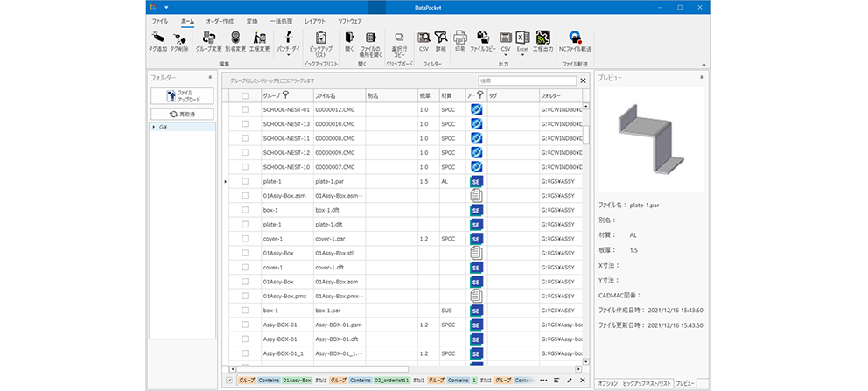868x391 pixels.
Task: Click the horizontal scrollbar right arrow
Action: coord(579,368)
